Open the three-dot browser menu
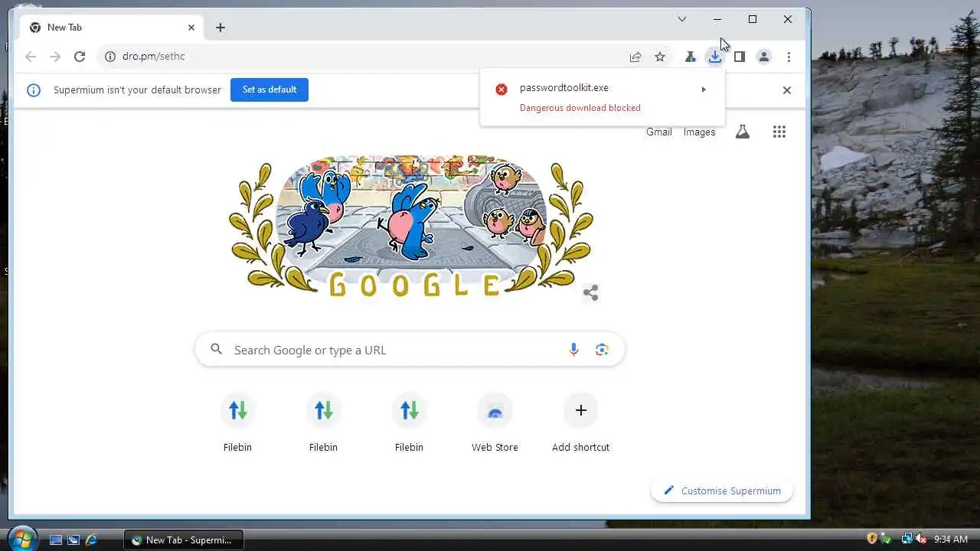This screenshot has width=980, height=551. 789,57
